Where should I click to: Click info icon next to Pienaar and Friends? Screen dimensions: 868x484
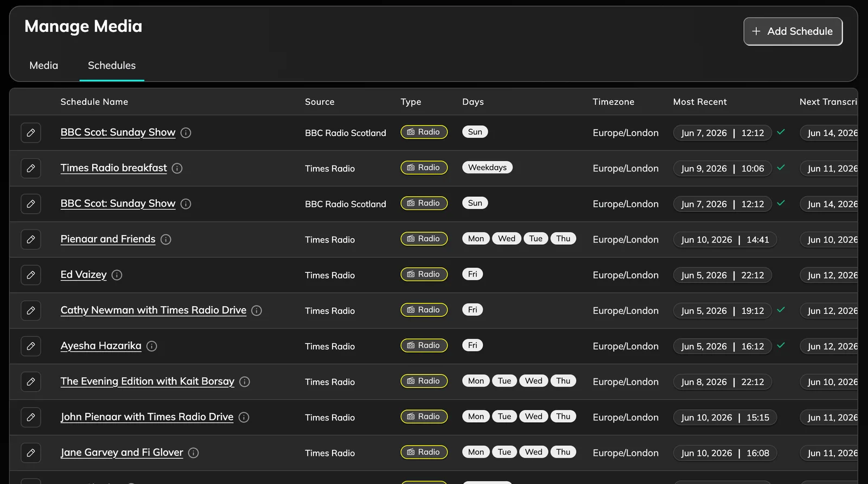point(166,239)
